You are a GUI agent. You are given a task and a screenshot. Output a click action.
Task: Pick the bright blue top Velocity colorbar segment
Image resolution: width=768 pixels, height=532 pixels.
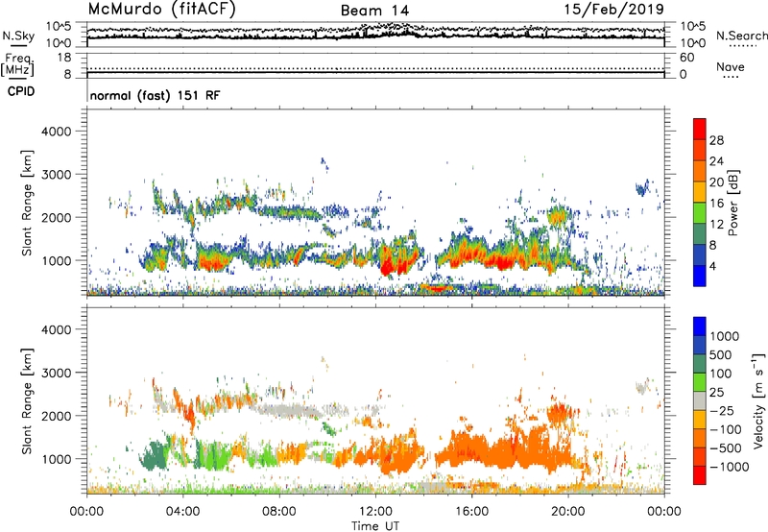coord(700,326)
